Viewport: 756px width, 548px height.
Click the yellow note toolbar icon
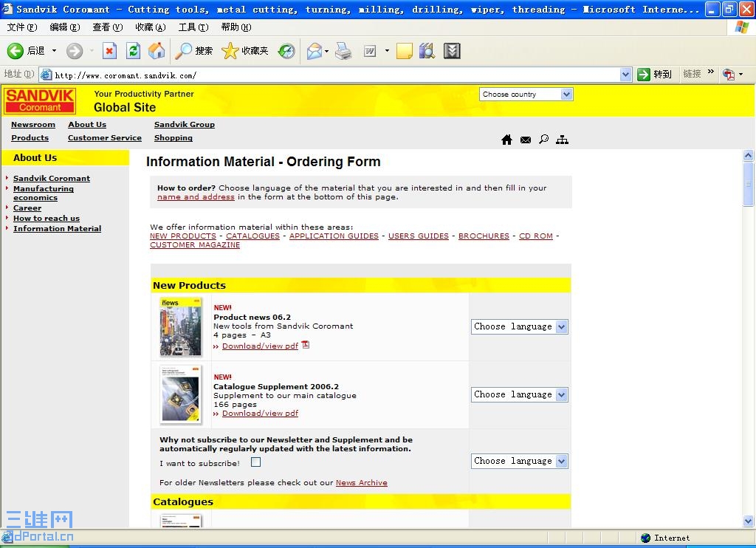point(404,51)
